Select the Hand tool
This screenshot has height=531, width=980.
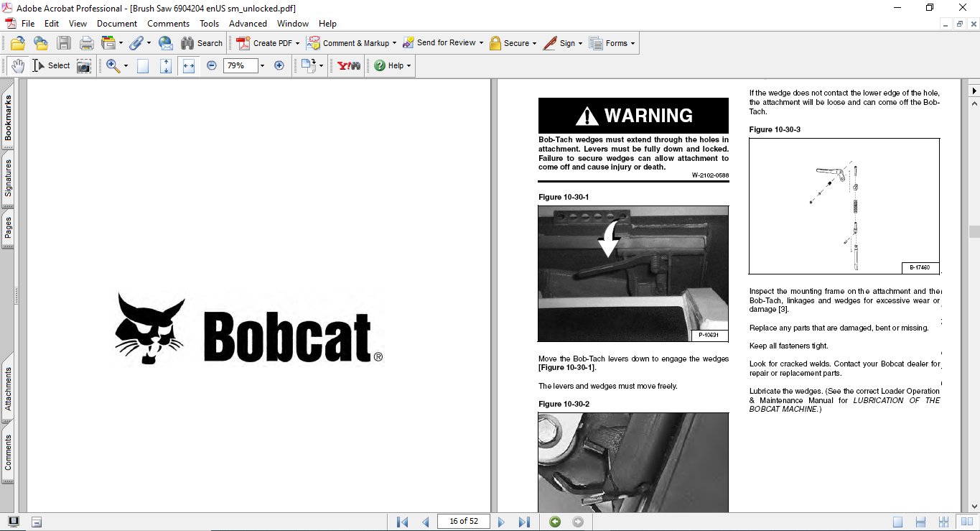pyautogui.click(x=18, y=65)
